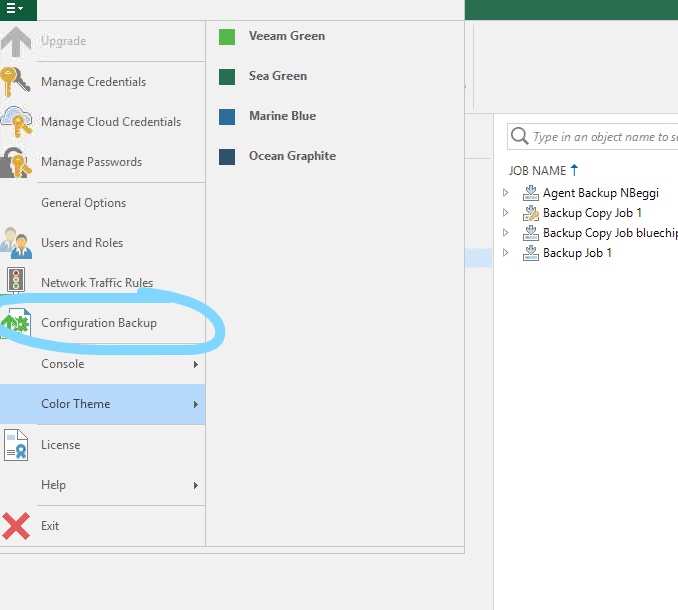Click the search magnifier icon

tap(519, 136)
